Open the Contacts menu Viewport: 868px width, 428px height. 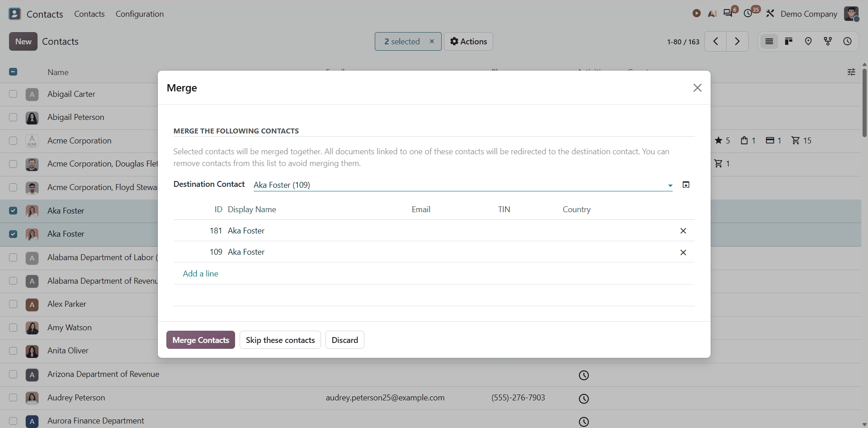pyautogui.click(x=89, y=14)
